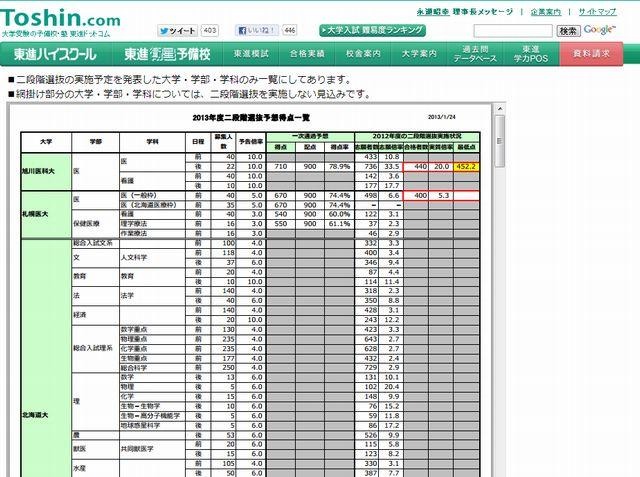Click the 生物重点 department cell

click(x=152, y=359)
